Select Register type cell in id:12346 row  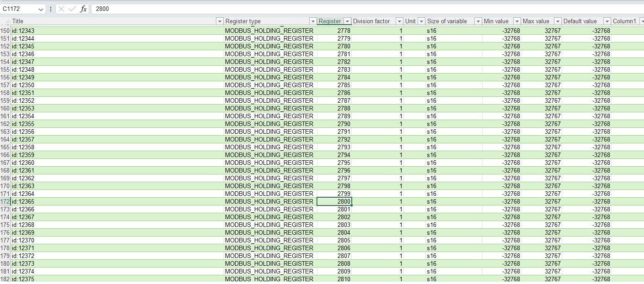coord(270,54)
